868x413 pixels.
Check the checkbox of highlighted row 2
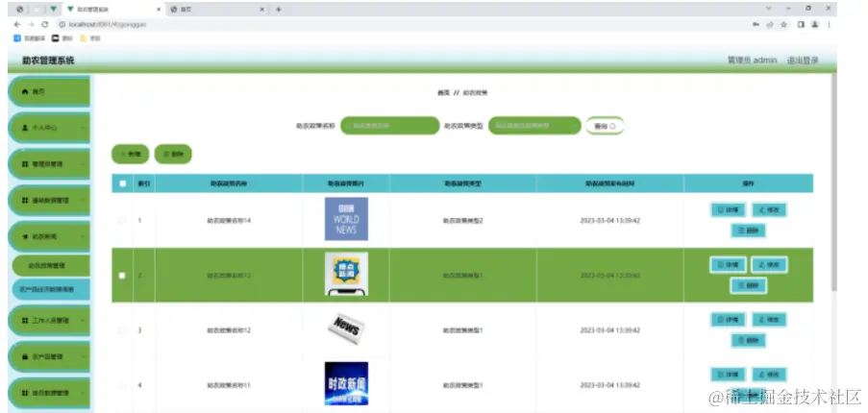[x=122, y=276]
